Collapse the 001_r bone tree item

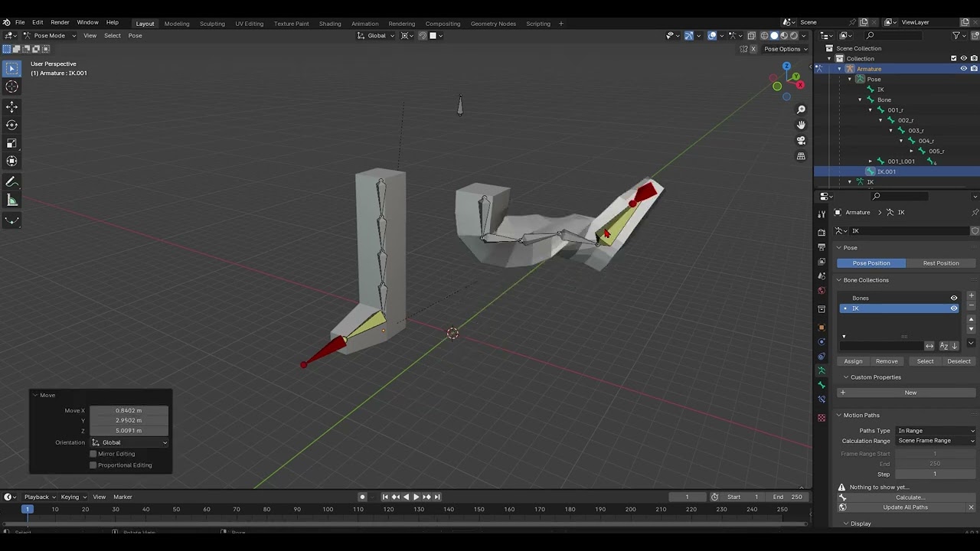tap(871, 110)
